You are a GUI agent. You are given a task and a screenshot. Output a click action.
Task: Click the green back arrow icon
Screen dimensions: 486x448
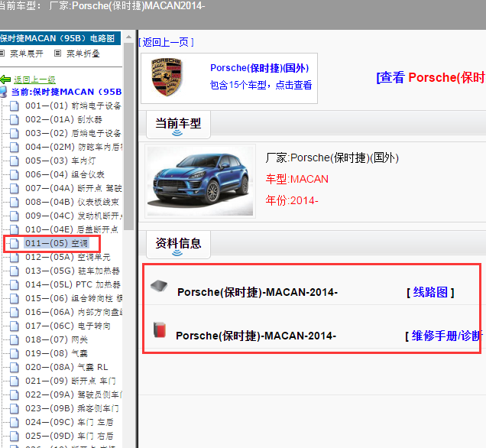click(5, 80)
